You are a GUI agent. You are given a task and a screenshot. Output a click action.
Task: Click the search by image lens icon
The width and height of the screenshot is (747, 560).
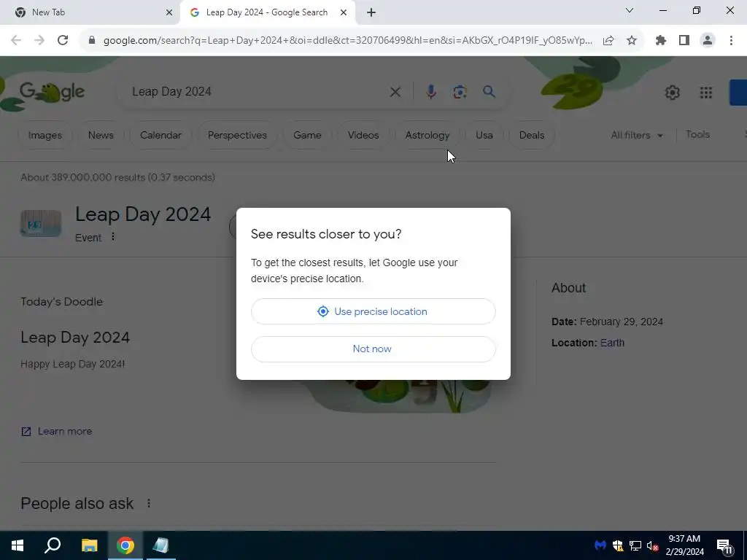click(460, 92)
